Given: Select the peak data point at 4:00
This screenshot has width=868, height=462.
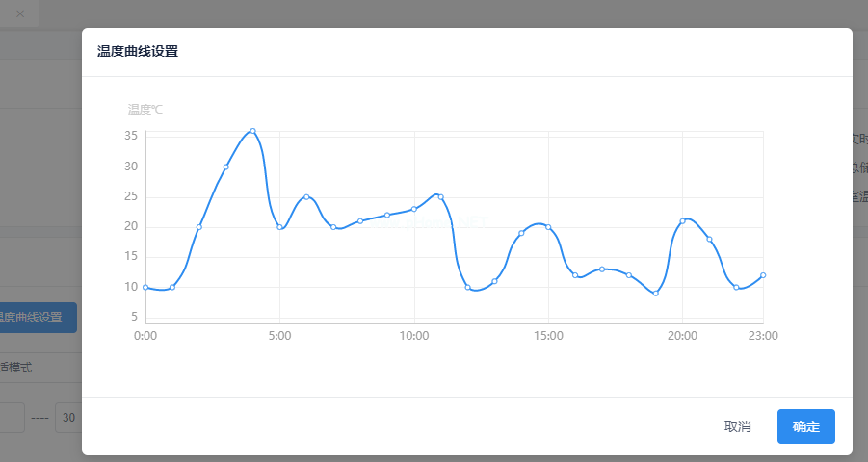Looking at the screenshot, I should pyautogui.click(x=252, y=131).
